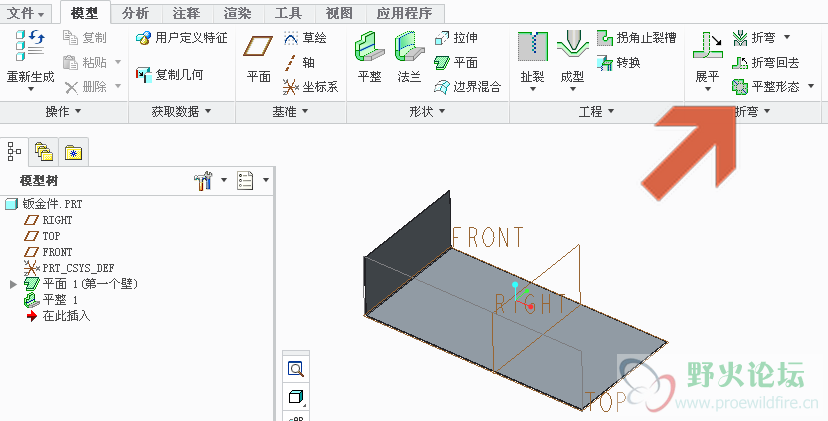Viewport: 828px width, 421px height.
Task: Start the 草绘 sketch tool
Action: tap(305, 38)
